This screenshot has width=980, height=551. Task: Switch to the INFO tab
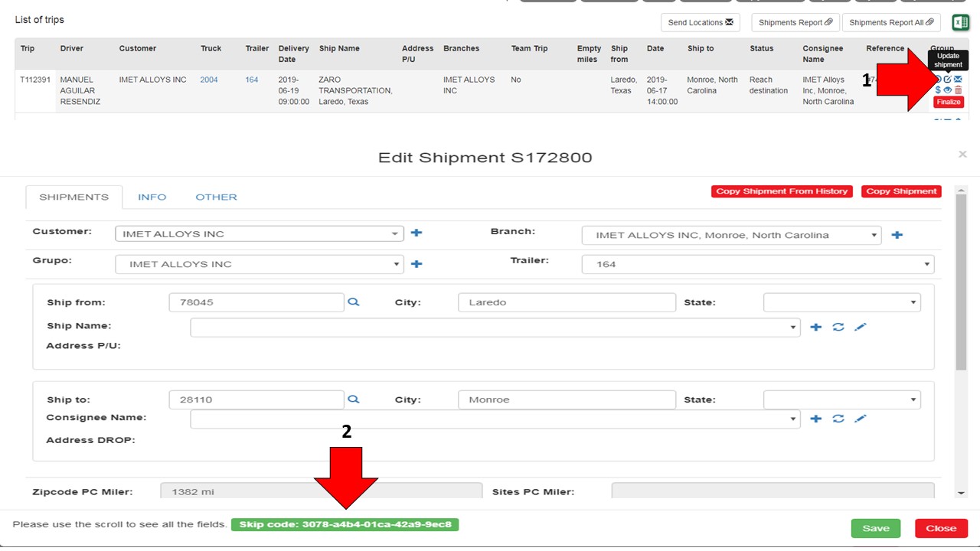(x=152, y=197)
